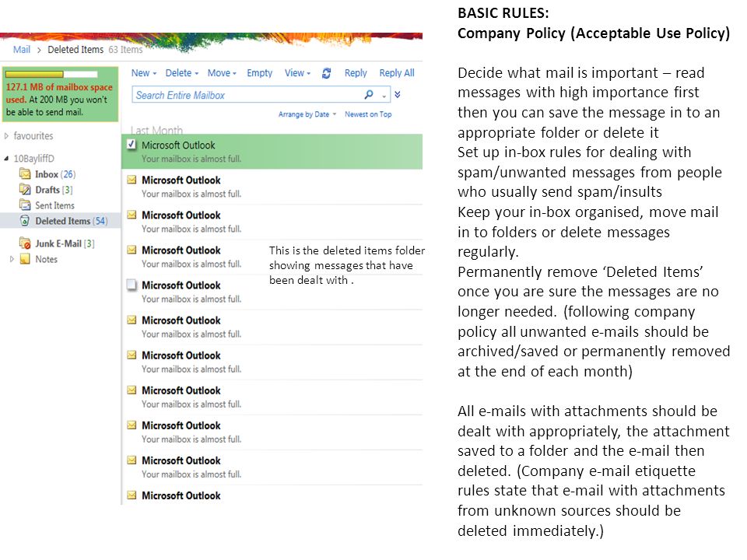Open the Arrange by Date dropdown
The height and width of the screenshot is (560, 747).
pyautogui.click(x=307, y=114)
